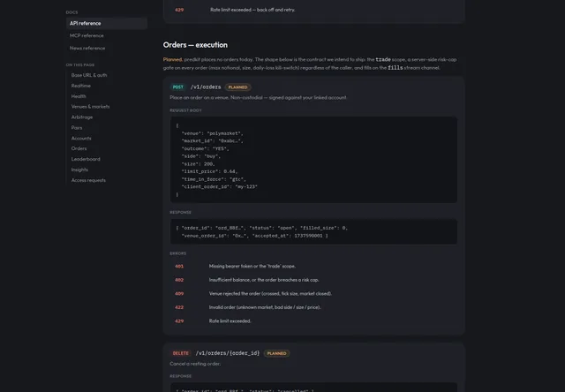The height and width of the screenshot is (392, 565).
Task: Go to Venues & markets section
Action: [x=90, y=107]
